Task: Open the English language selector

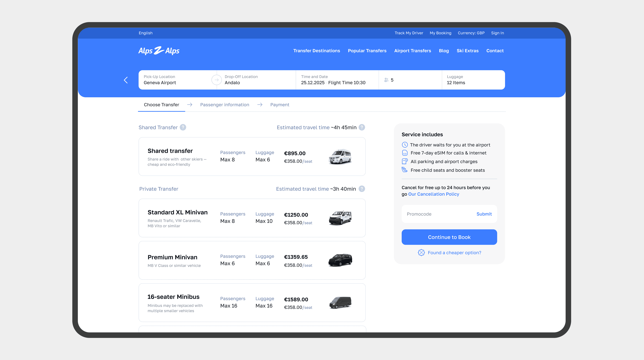Action: coord(146,33)
